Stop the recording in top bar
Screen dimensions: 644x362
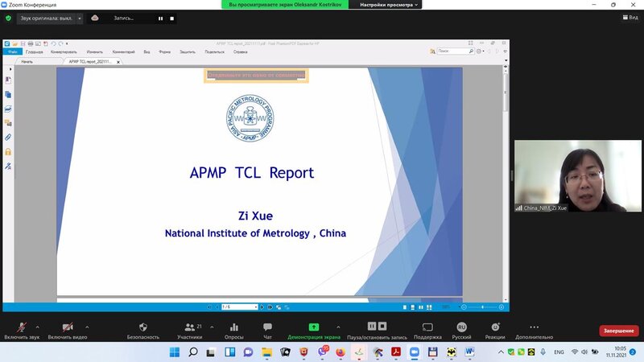(171, 18)
